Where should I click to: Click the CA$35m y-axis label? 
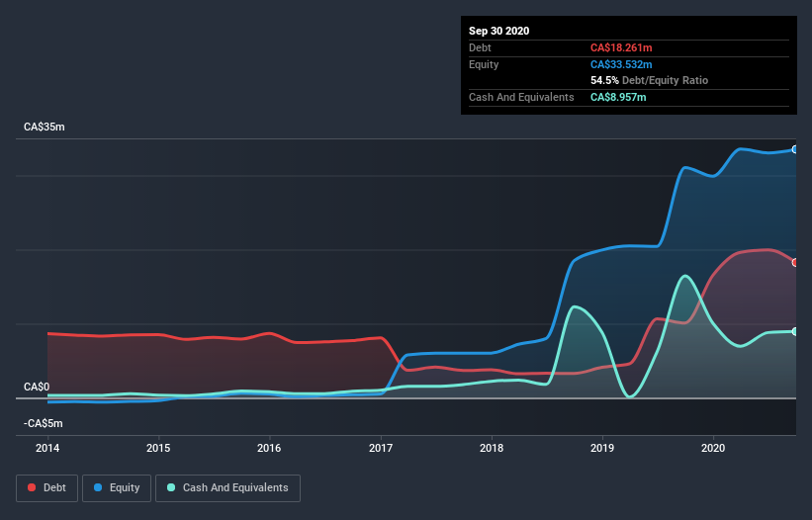[x=45, y=127]
